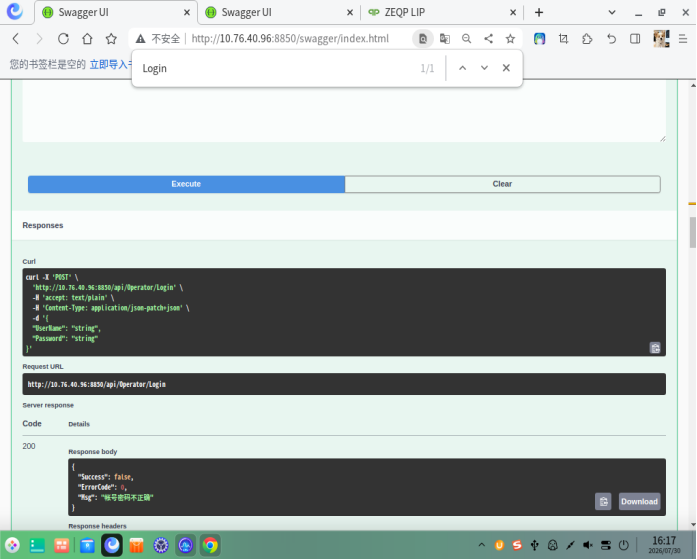
Task: Select the first Swagger UI tab
Action: pyautogui.click(x=115, y=12)
